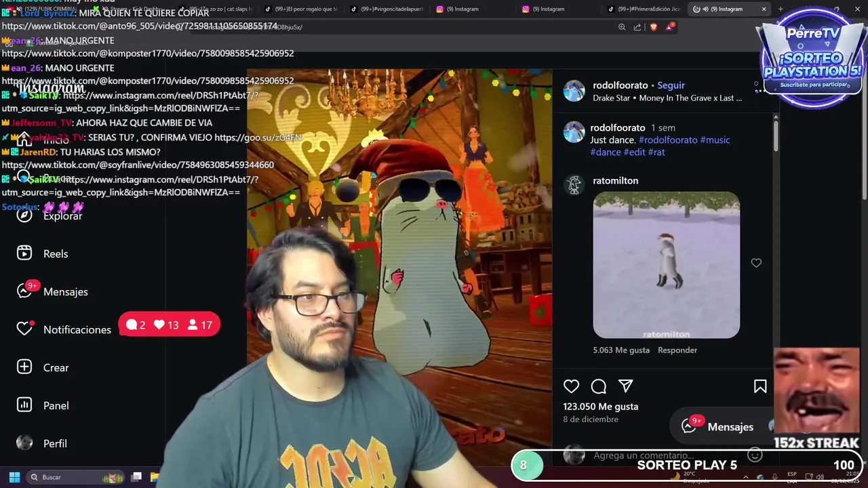Screen dimensions: 868x488
Task: Click the Seguir link beside rodolfoorato
Action: coord(671,85)
